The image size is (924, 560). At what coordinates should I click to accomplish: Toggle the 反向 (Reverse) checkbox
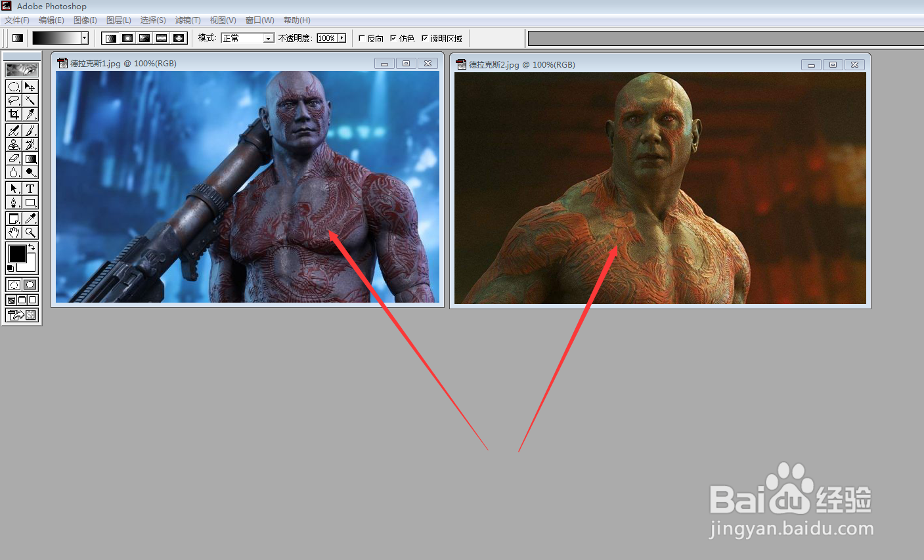pyautogui.click(x=362, y=38)
